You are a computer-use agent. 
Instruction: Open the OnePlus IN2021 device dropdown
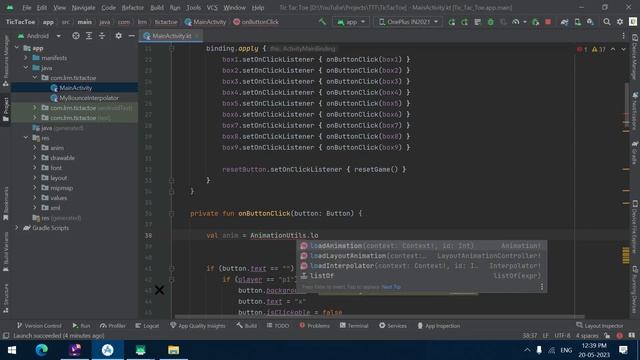tap(409, 22)
